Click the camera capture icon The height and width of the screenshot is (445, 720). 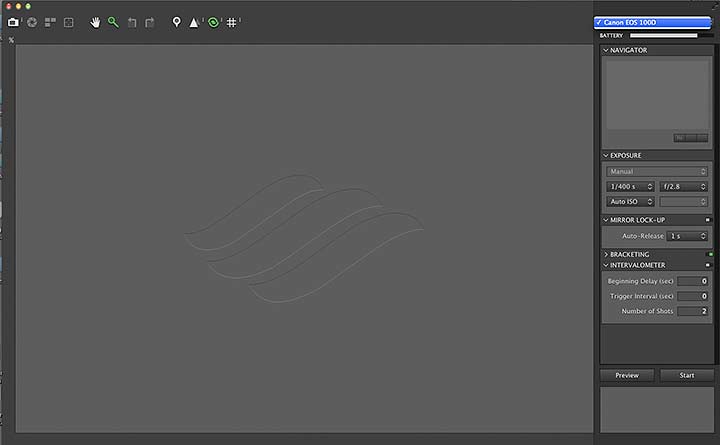pos(13,22)
